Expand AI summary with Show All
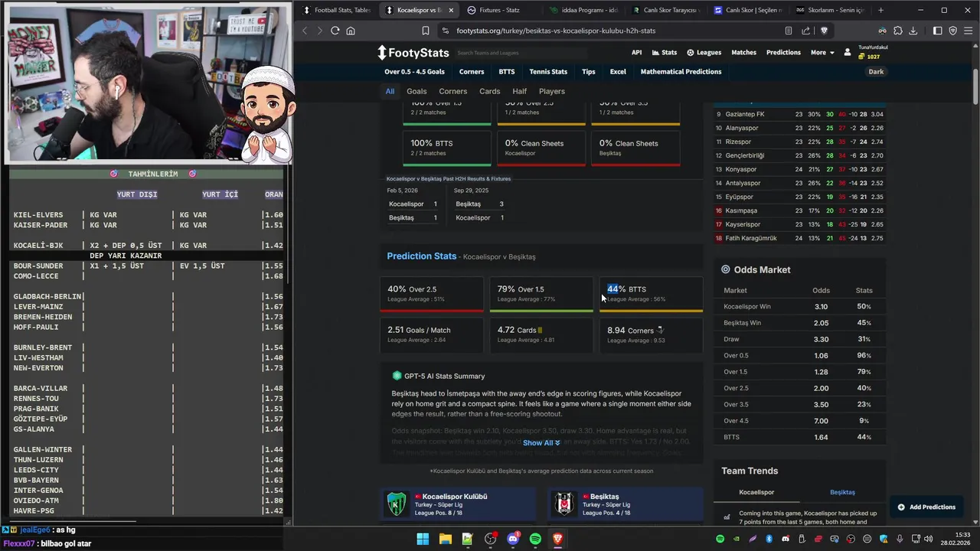 click(x=541, y=442)
